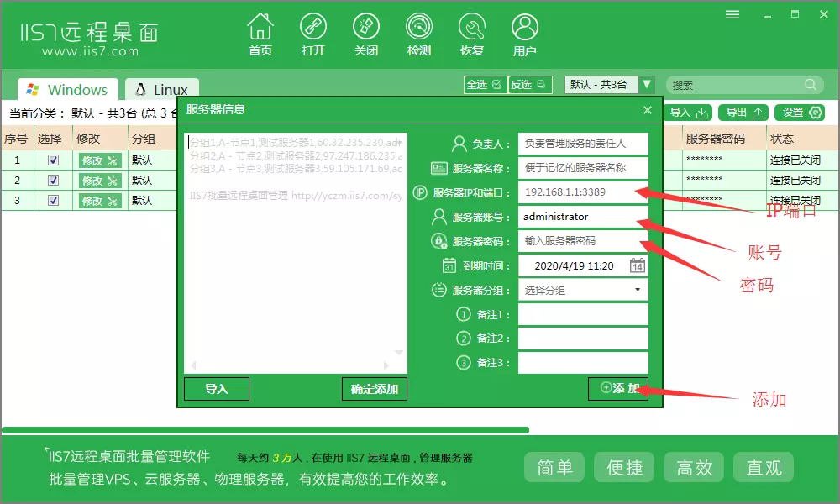This screenshot has height=504, width=840.
Task: Toggle the checkbox for server row 1
Action: 53,160
